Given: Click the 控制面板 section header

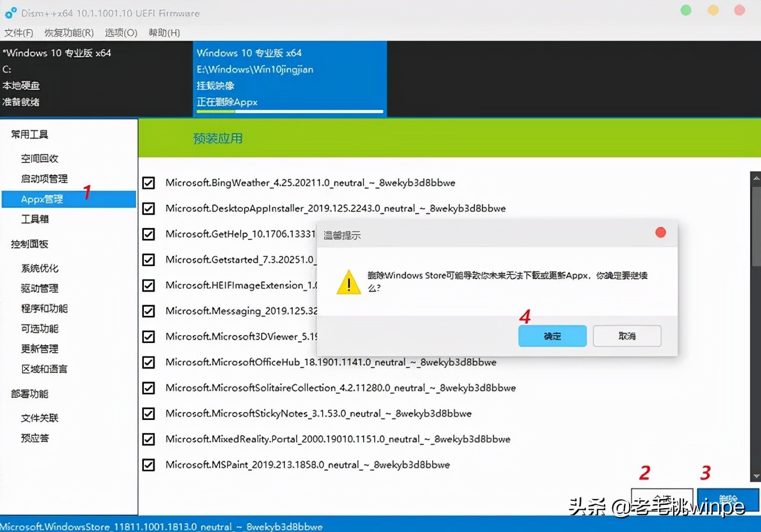Looking at the screenshot, I should pos(29,244).
